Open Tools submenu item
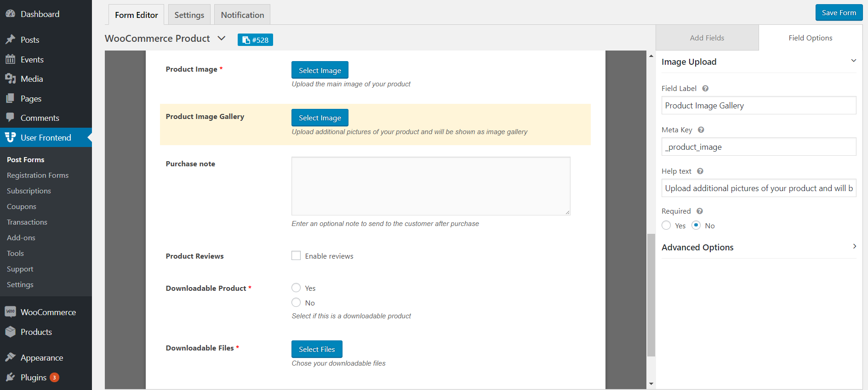Image resolution: width=868 pixels, height=390 pixels. click(x=15, y=253)
